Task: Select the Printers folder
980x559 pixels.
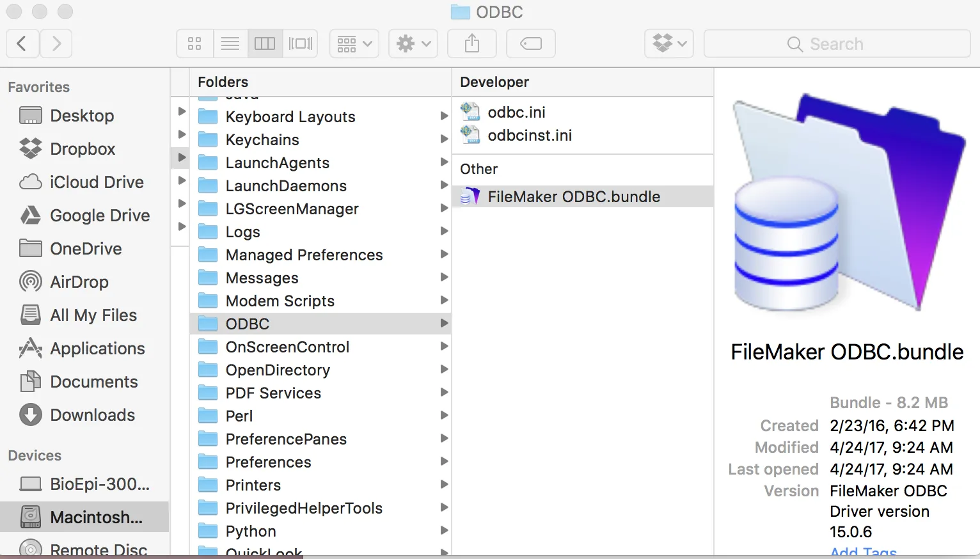Action: (x=320, y=485)
